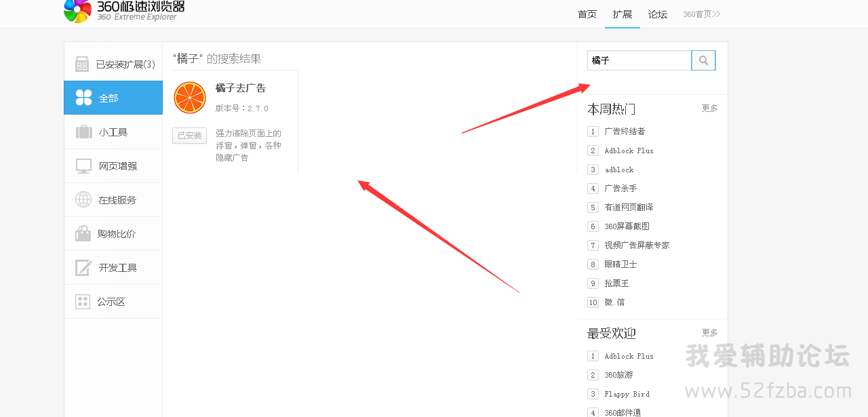Open 抢票王 extension link
Image resolution: width=868 pixels, height=417 pixels.
click(616, 283)
